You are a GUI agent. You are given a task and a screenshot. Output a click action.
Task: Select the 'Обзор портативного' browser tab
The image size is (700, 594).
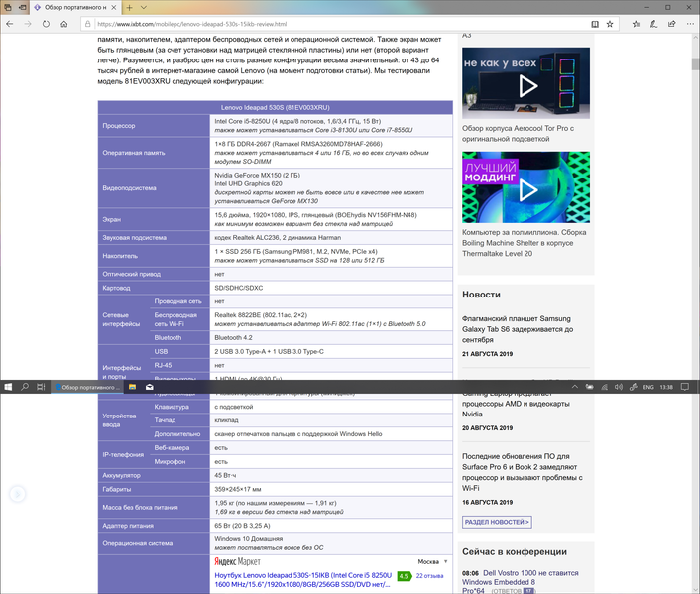(75, 8)
